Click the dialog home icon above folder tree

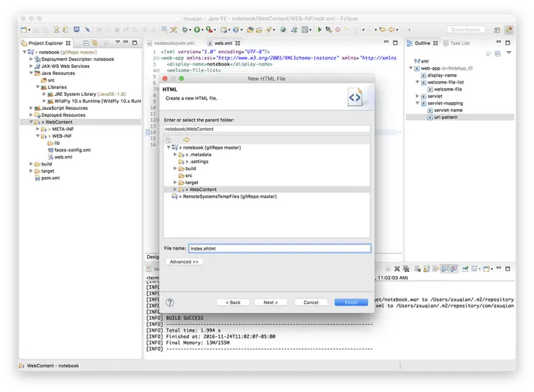pos(168,140)
